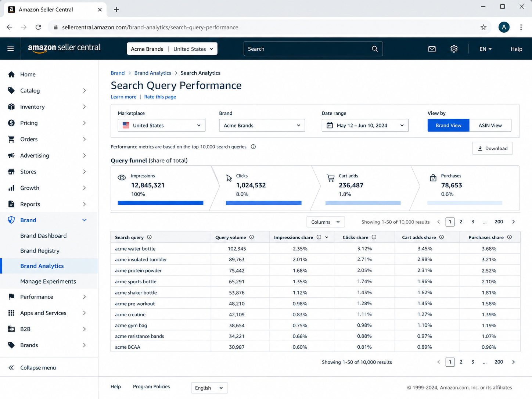Click the Inventory box icon
The width and height of the screenshot is (532, 399).
click(x=11, y=107)
